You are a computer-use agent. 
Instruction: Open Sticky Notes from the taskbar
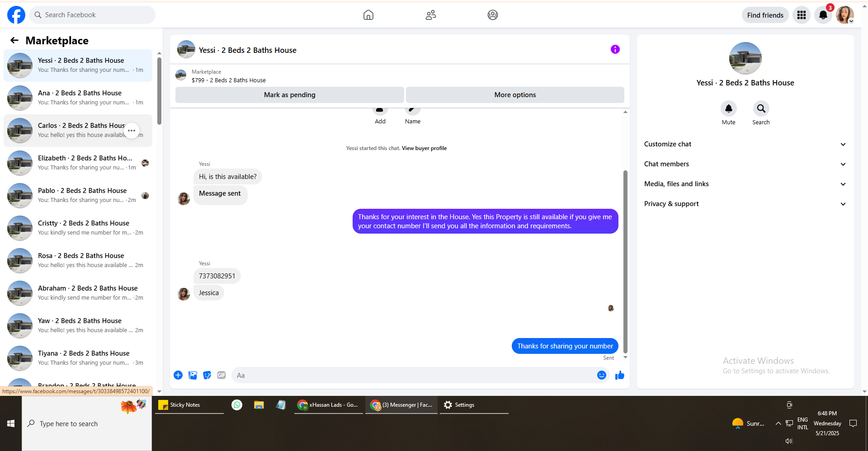pyautogui.click(x=189, y=405)
